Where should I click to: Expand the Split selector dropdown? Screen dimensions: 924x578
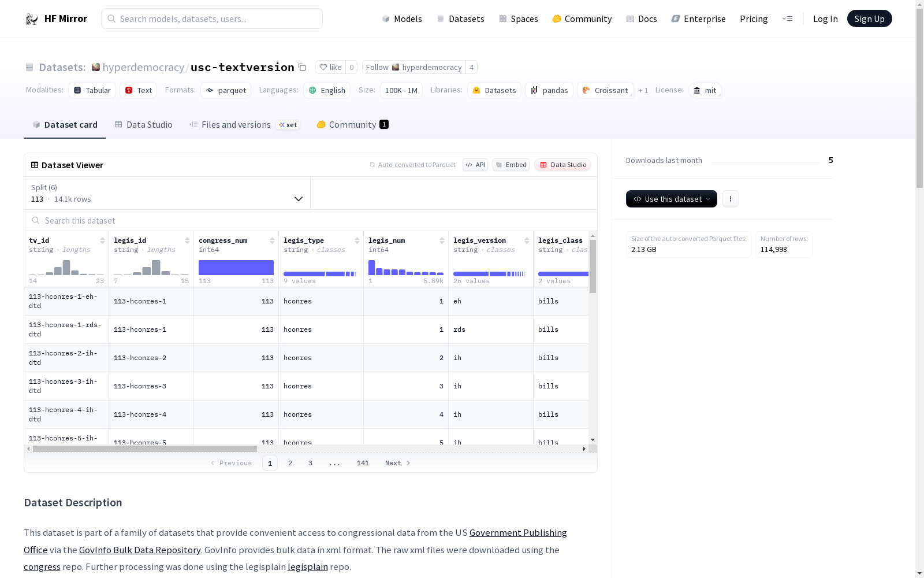click(x=167, y=193)
